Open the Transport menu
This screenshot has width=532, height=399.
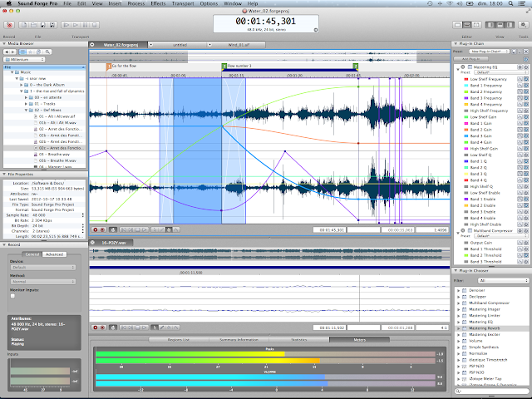coord(183,3)
